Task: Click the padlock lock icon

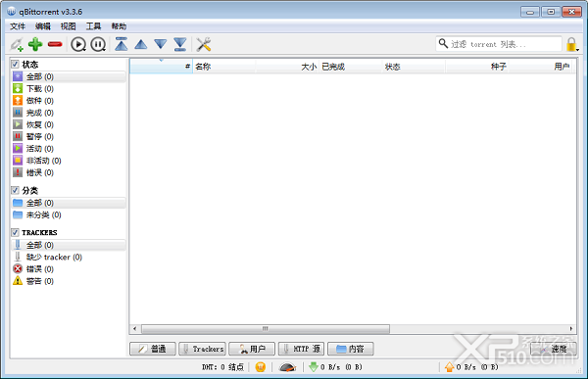Action: pos(571,44)
